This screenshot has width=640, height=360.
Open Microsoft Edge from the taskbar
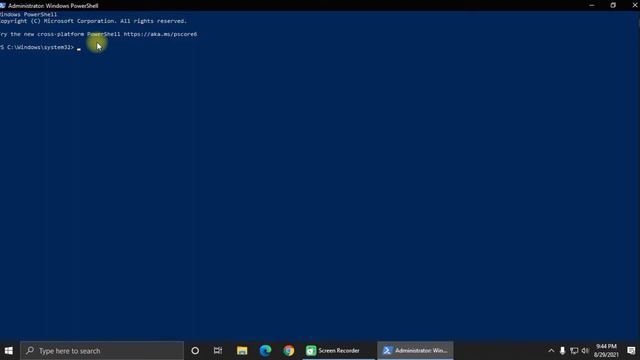pyautogui.click(x=265, y=351)
